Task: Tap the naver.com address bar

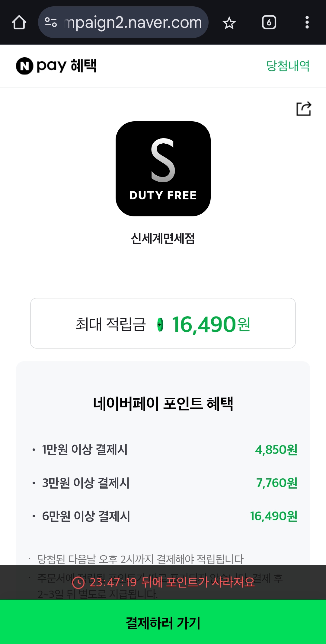Action: click(x=123, y=22)
